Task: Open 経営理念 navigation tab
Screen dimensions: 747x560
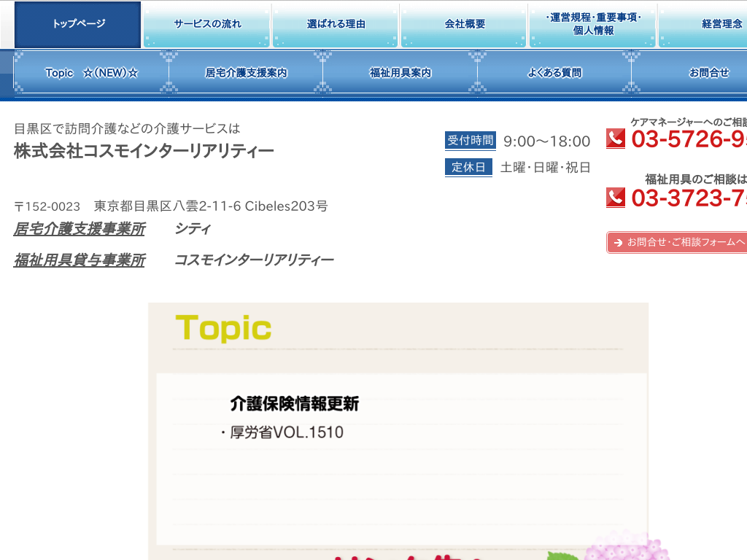Action: pyautogui.click(x=703, y=24)
